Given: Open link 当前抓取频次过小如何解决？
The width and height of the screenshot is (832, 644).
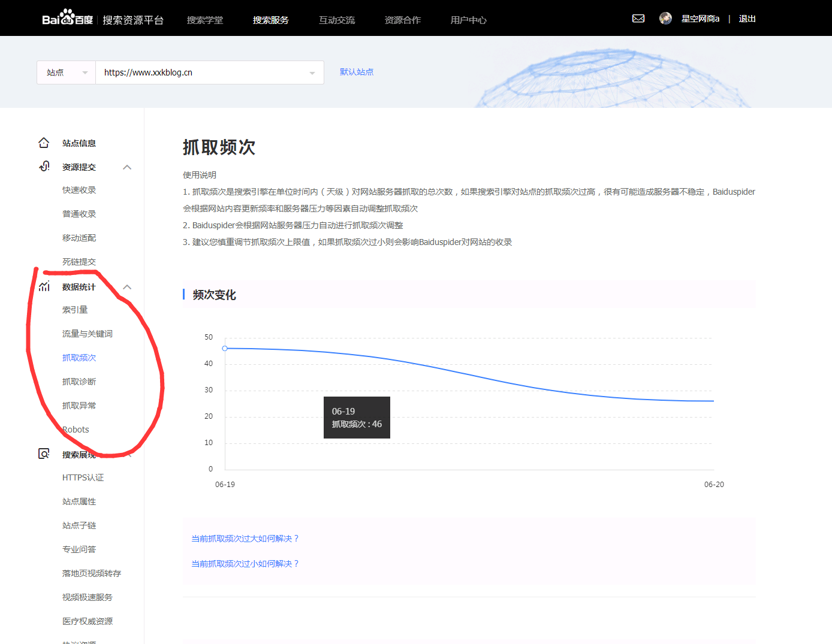Looking at the screenshot, I should pyautogui.click(x=245, y=564).
